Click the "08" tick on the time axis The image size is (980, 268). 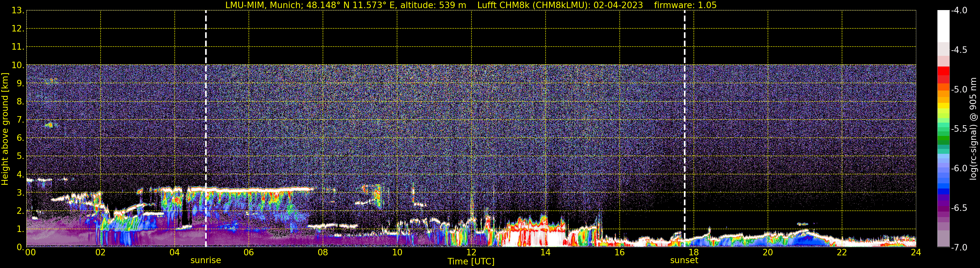tap(323, 253)
